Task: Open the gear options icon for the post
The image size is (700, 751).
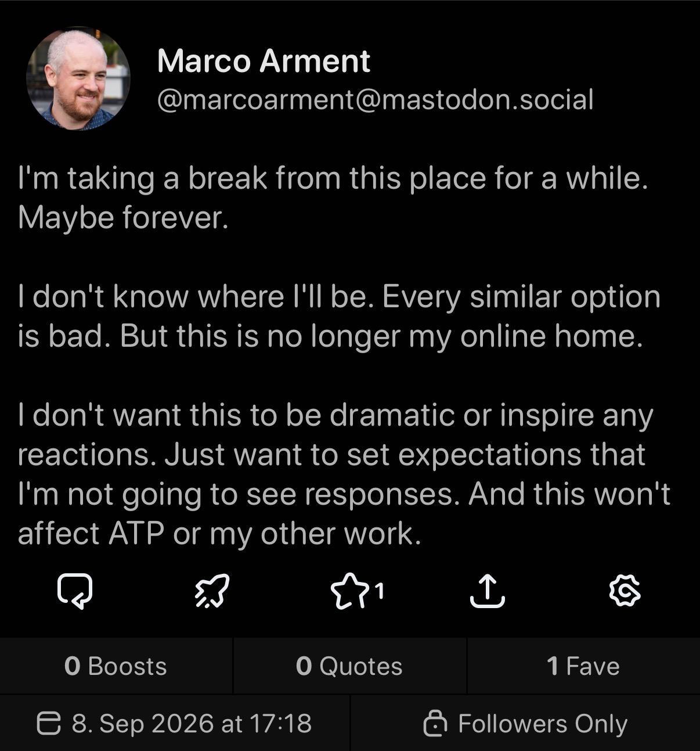Action: pyautogui.click(x=625, y=591)
